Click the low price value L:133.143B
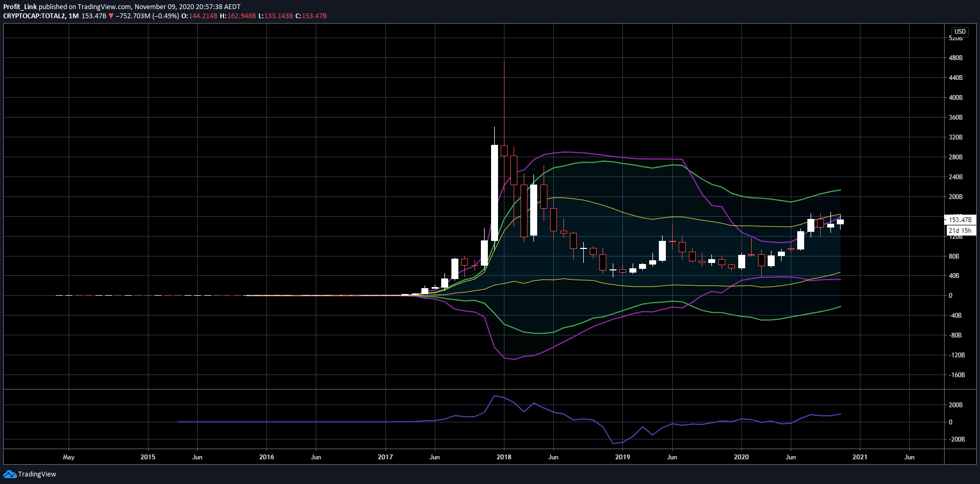 (x=276, y=16)
